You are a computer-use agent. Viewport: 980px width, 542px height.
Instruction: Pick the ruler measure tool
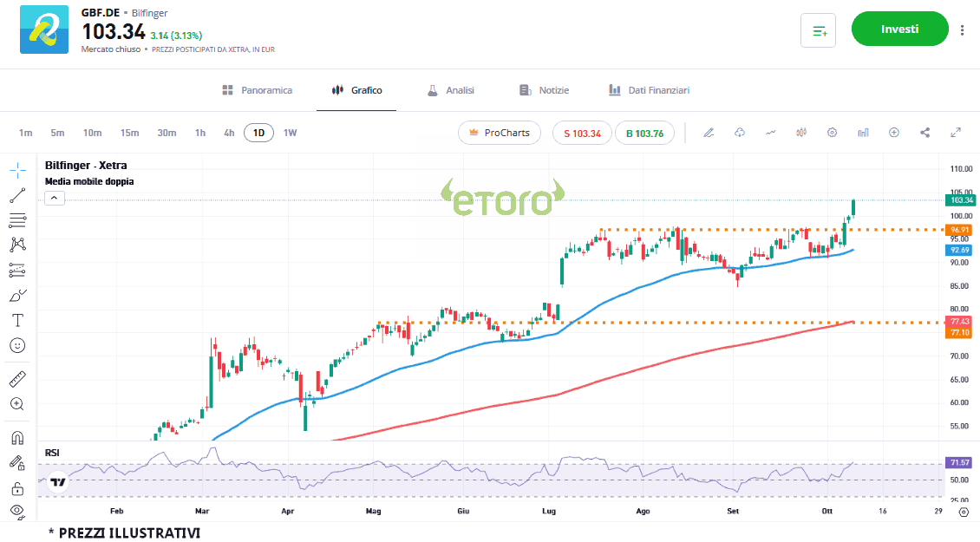[17, 379]
